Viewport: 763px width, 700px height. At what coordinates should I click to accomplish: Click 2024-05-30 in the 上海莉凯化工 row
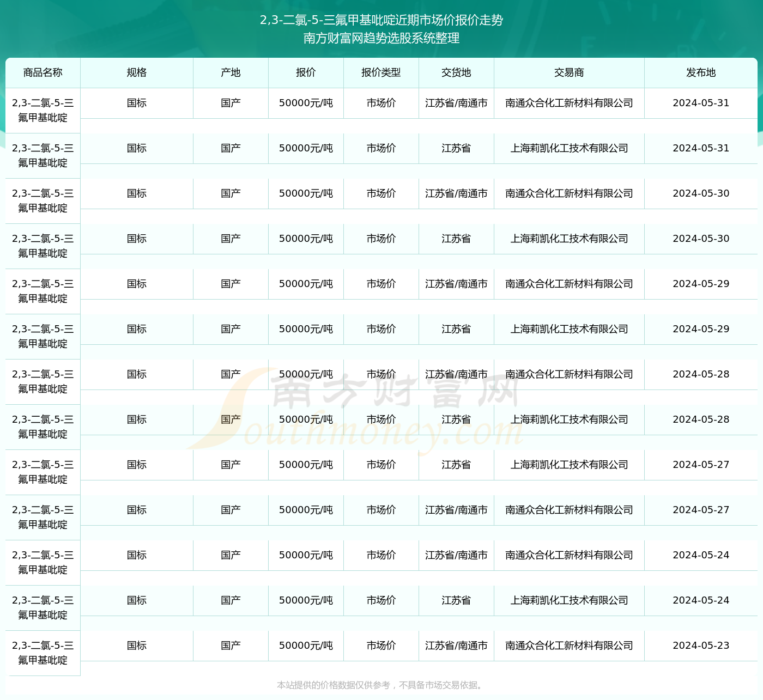(x=701, y=239)
